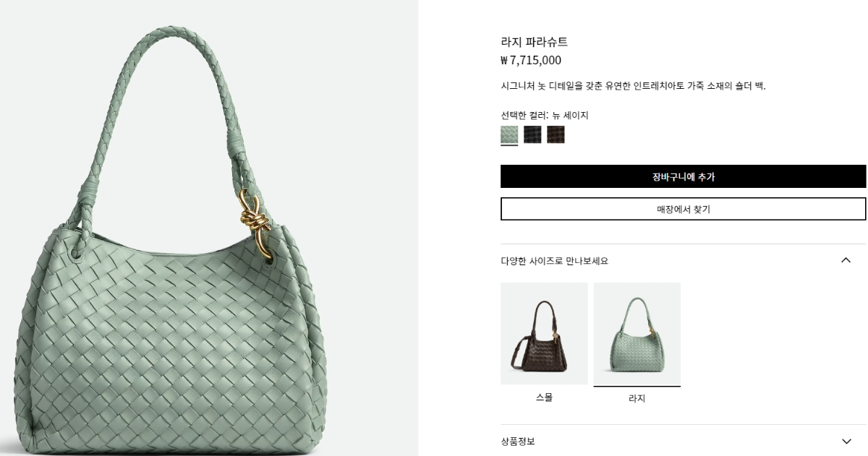Open the small brown bag thumbnail
This screenshot has height=456, width=868.
(x=544, y=333)
